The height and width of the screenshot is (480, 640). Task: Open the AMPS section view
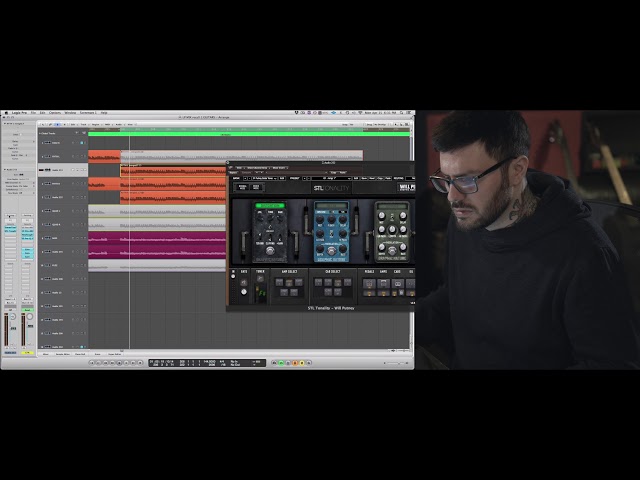tap(384, 284)
